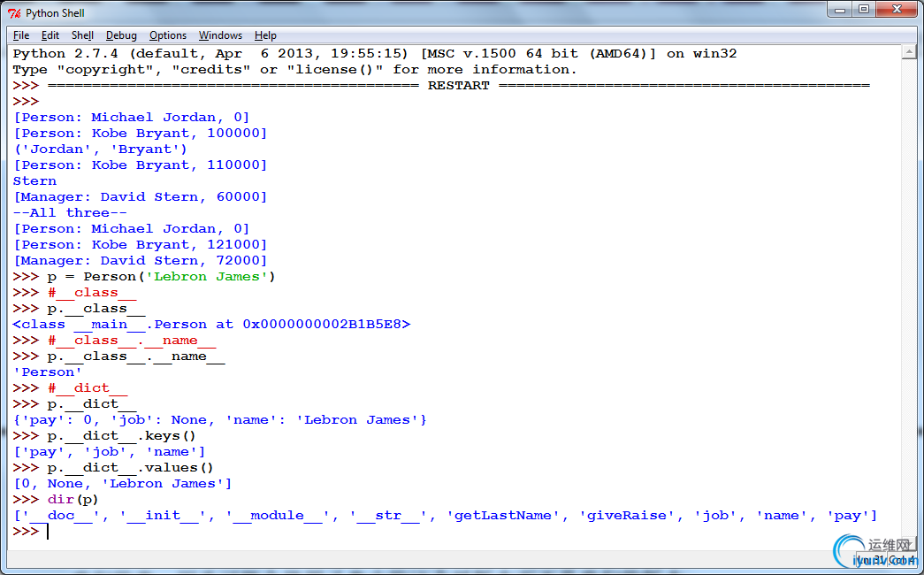Minimize the Python Shell window
924x575 pixels.
pos(840,10)
